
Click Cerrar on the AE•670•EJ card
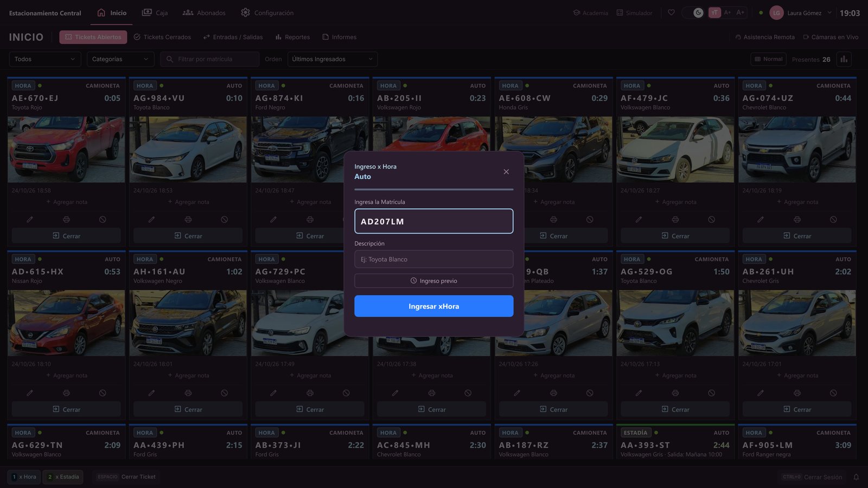(66, 236)
